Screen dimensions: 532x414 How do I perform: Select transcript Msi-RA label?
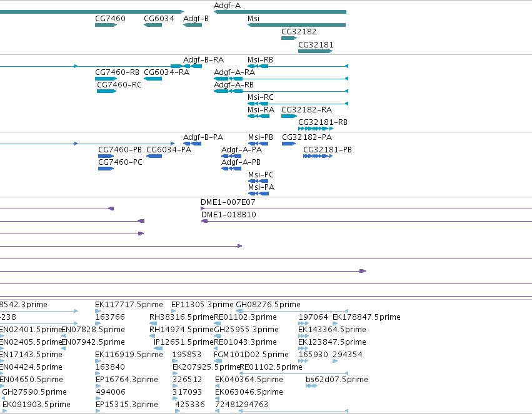tap(261, 110)
